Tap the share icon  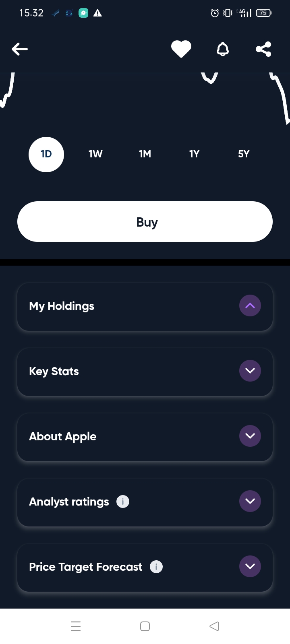pyautogui.click(x=263, y=49)
